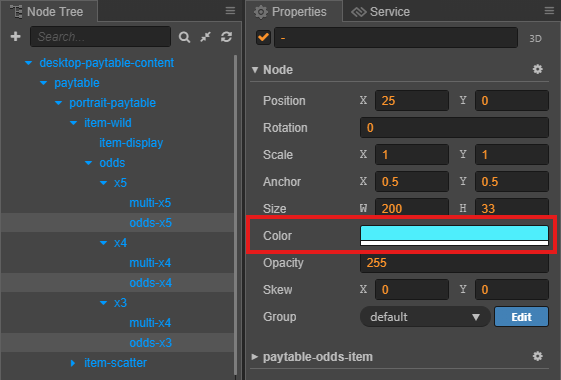Select the portrait-paytable node label
Screen dimensions: 561x380
pos(112,103)
